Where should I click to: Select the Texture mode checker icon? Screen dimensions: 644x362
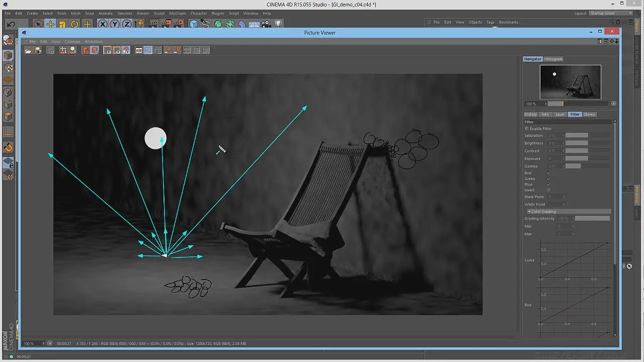point(8,68)
